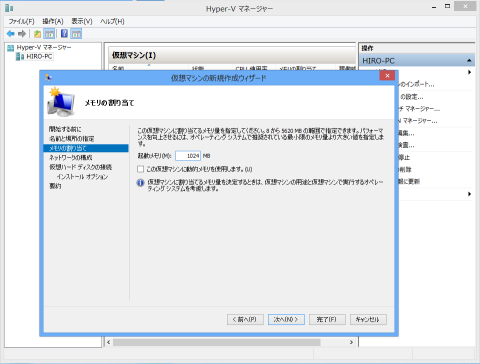The image size is (480, 364).
Task: Go to 仮想ハード ディスクの接続 step
Action: click(80, 167)
